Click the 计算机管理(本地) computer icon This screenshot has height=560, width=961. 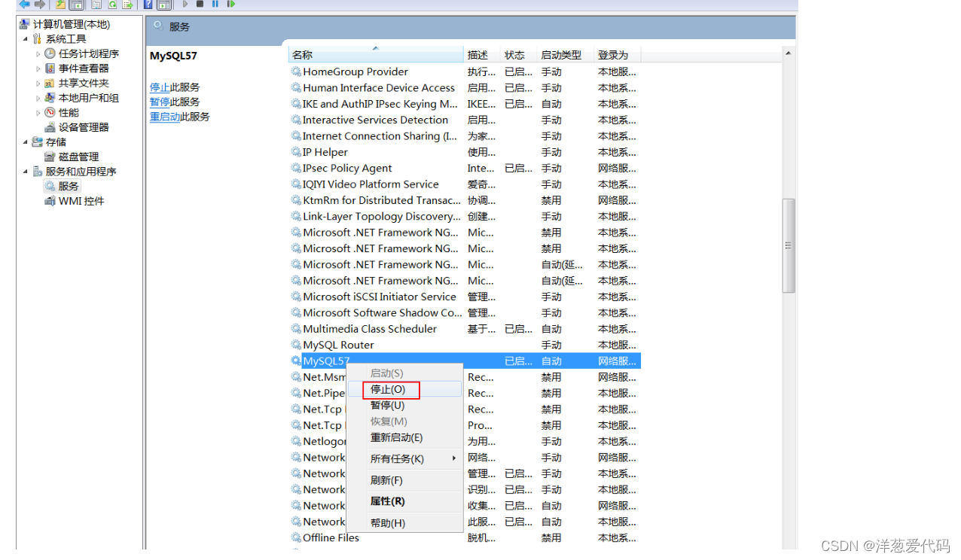tap(25, 24)
